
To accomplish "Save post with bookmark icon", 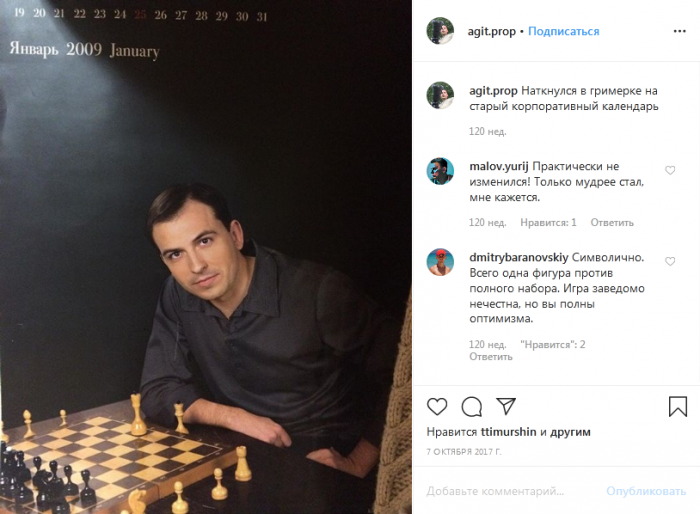I will [x=677, y=406].
